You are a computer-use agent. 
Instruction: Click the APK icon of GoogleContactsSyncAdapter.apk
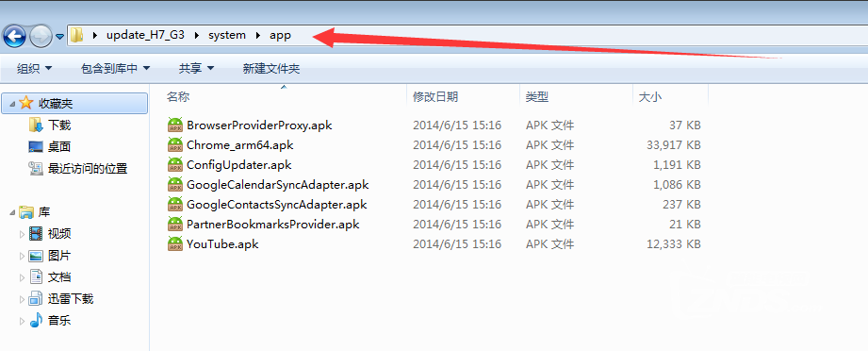175,204
